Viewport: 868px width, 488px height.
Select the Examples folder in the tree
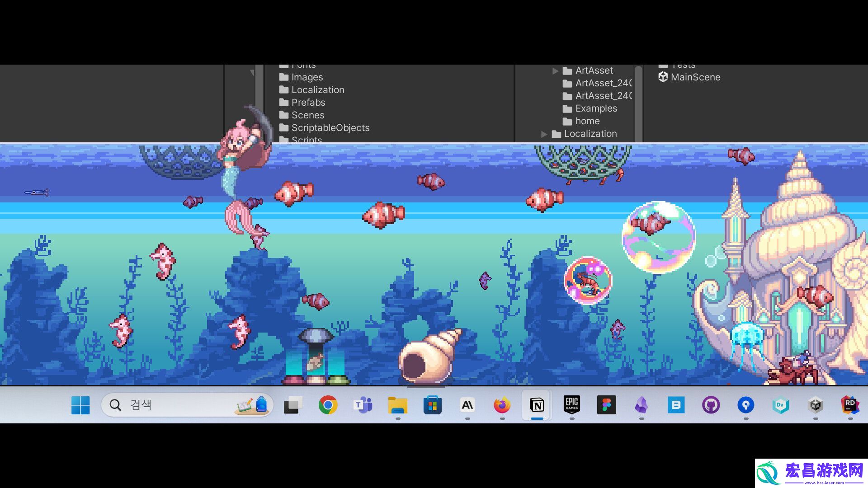click(x=590, y=108)
